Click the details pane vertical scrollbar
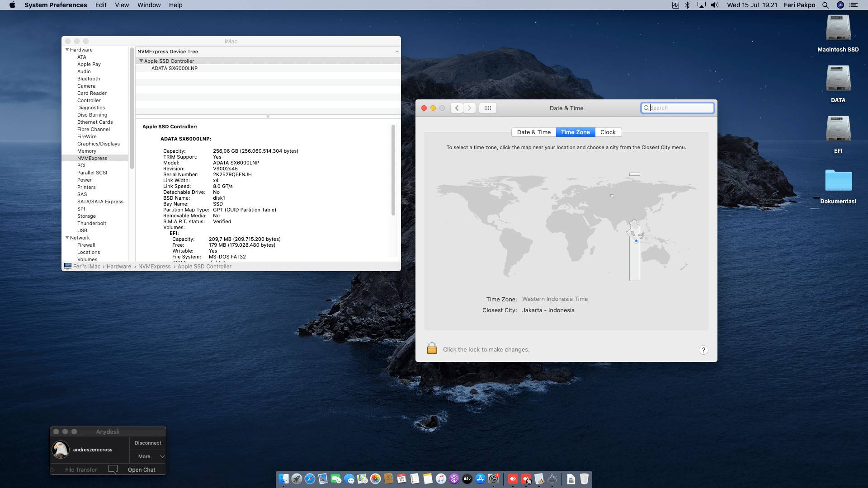 [393, 170]
